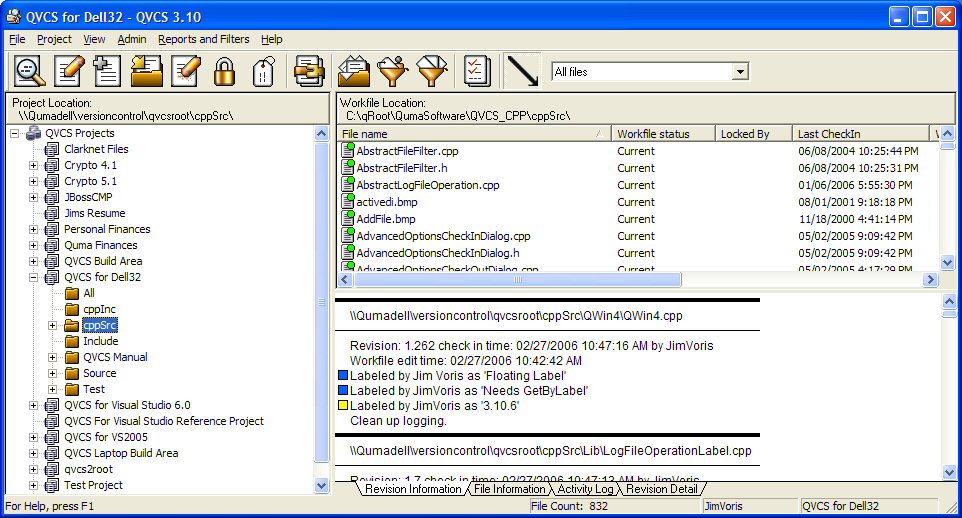
Task: Select QVCS For Visual Studio Reference Project
Action: click(x=164, y=421)
